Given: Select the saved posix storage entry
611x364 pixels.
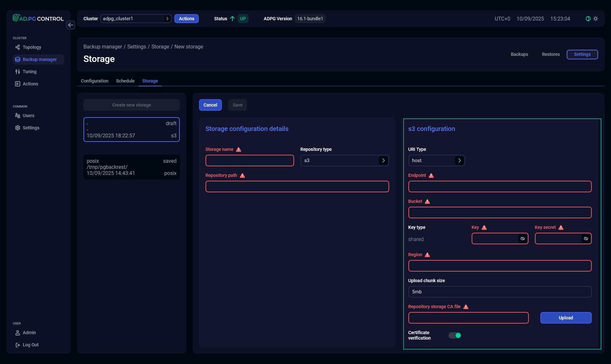Looking at the screenshot, I should pyautogui.click(x=131, y=167).
